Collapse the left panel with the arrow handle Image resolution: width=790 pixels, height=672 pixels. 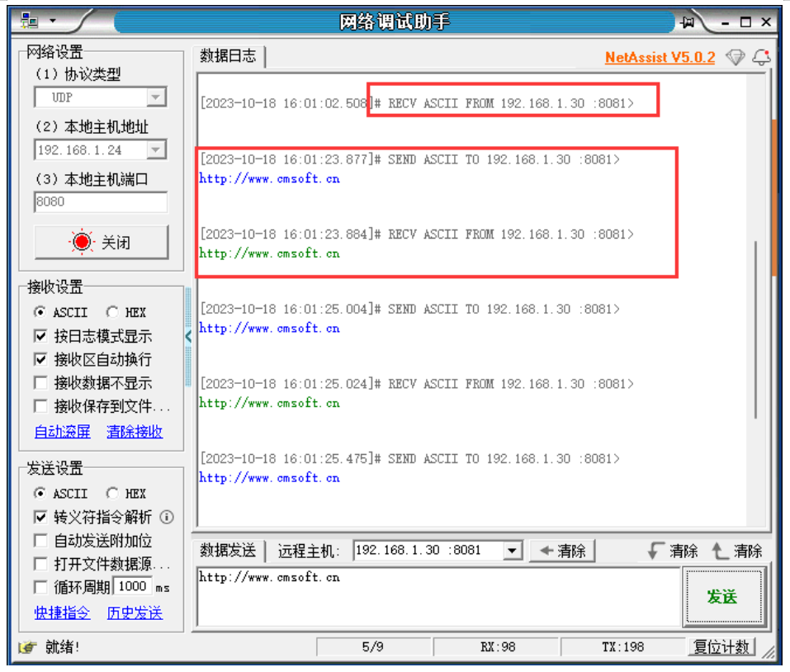(x=188, y=337)
